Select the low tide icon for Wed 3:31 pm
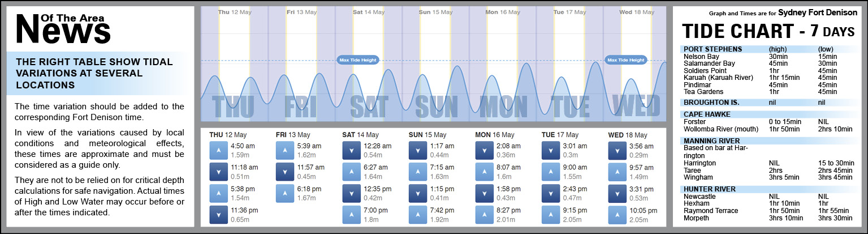 pos(617,193)
